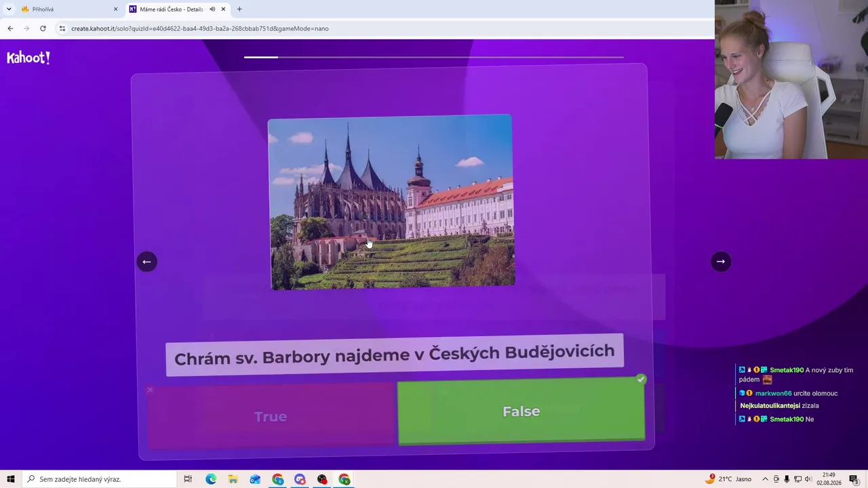Viewport: 868px width, 488px height.
Task: Mute the Máme rádi Česko tab audio
Action: pos(212,9)
